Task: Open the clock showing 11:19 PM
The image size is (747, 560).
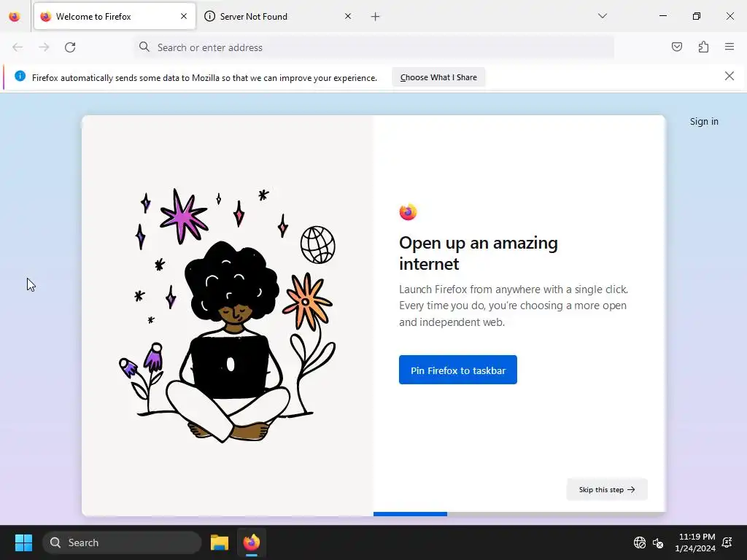Action: point(695,542)
